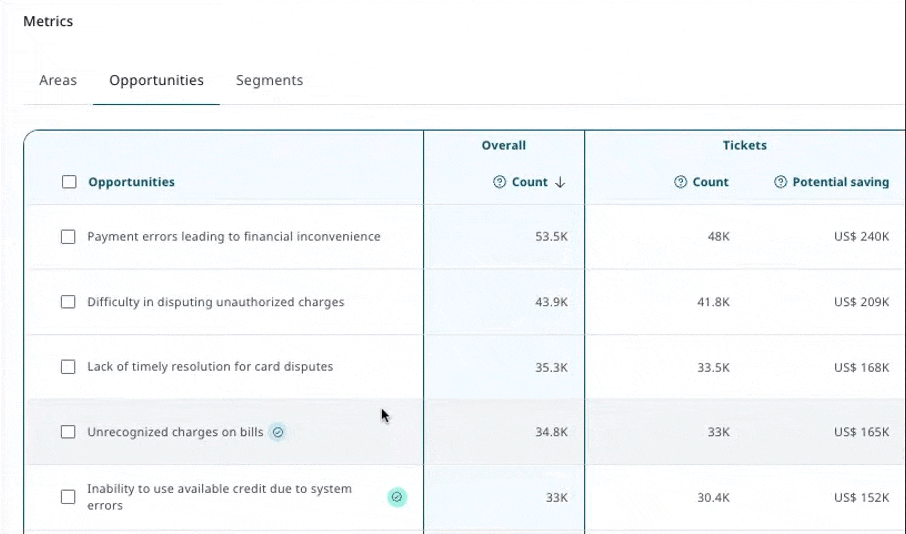
Task: Click Lack of timely resolution for card disputes
Action: tap(210, 367)
